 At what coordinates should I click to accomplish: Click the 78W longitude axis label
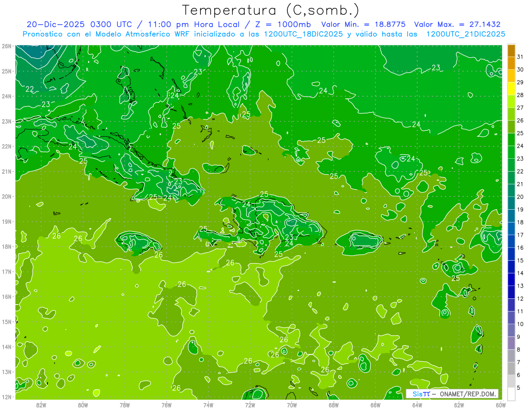(125, 404)
